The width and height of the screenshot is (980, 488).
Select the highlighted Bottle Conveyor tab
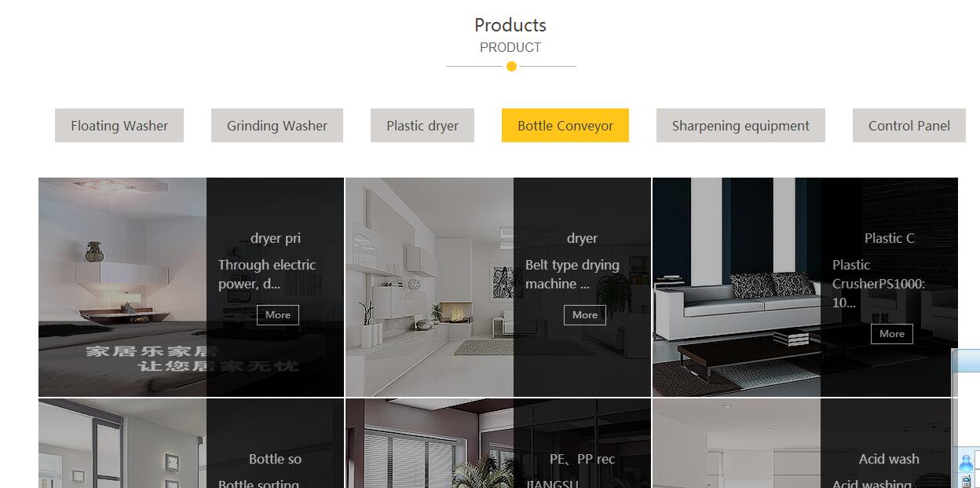pos(565,126)
